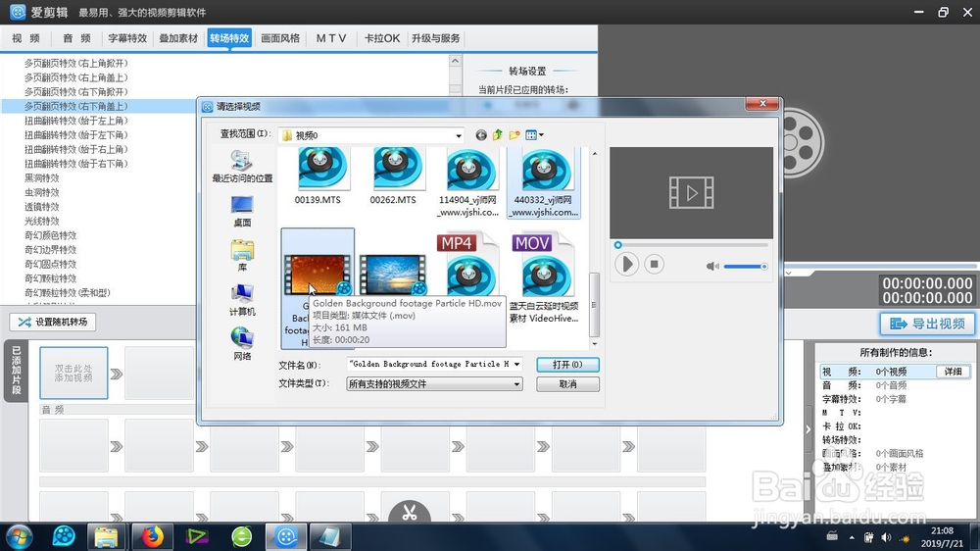Expand the file type dropdown

(516, 384)
